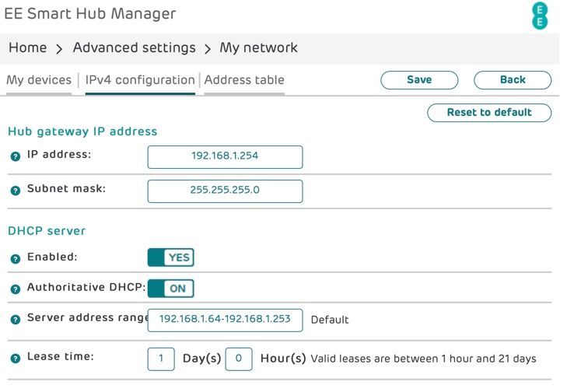Select the IPv4 configuration tab
Screen dimensions: 588x392
140,80
